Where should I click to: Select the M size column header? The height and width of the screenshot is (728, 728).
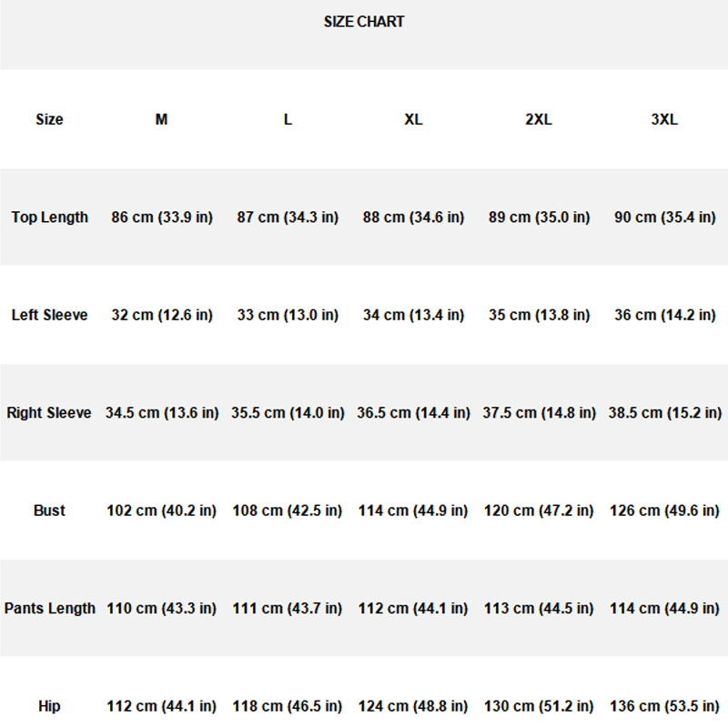[x=161, y=119]
